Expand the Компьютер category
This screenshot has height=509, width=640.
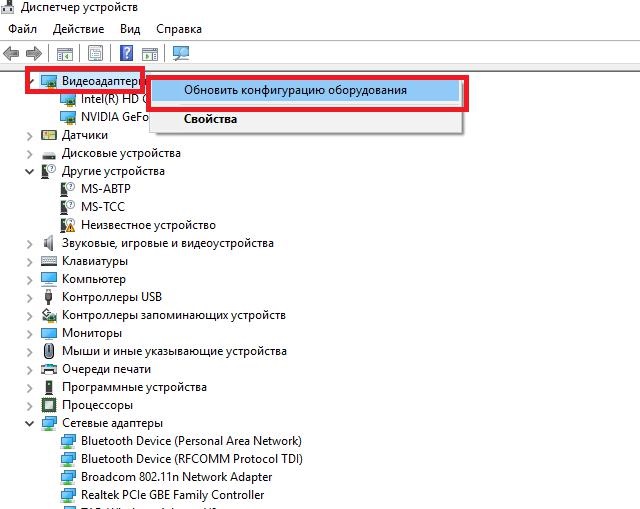(29, 280)
